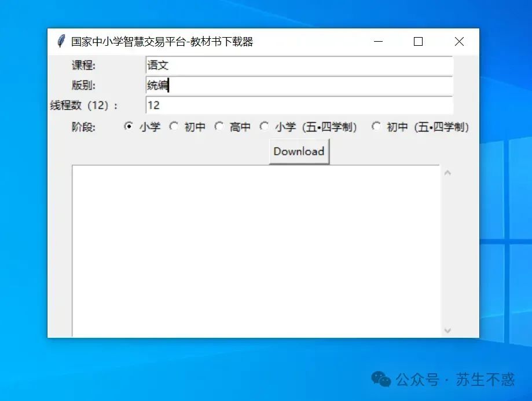The width and height of the screenshot is (532, 401).
Task: Click the window title 国家中小学智慧交易平台-教材书下载器
Action: point(162,41)
